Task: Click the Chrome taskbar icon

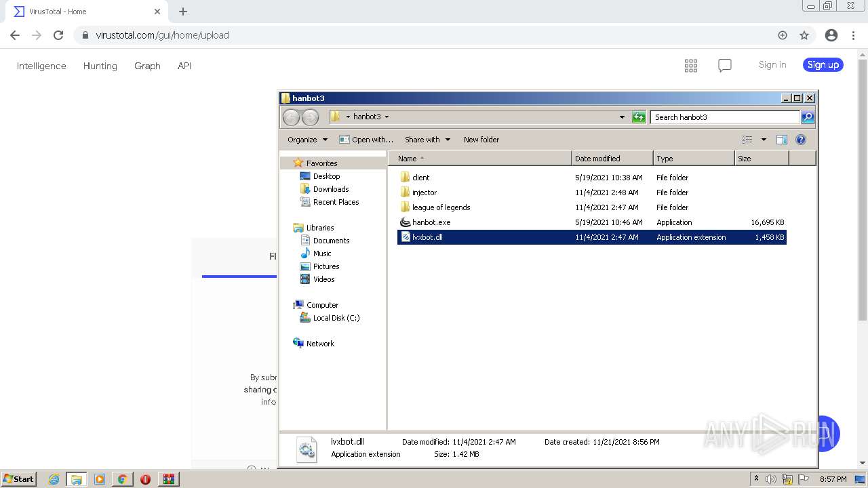Action: pos(122,479)
